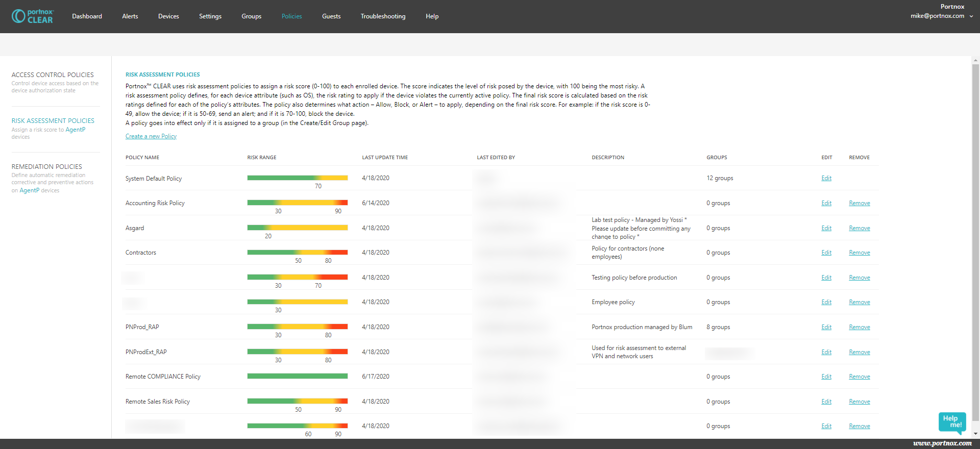Edit the System Default Policy
Image resolution: width=980 pixels, height=449 pixels.
(x=826, y=178)
